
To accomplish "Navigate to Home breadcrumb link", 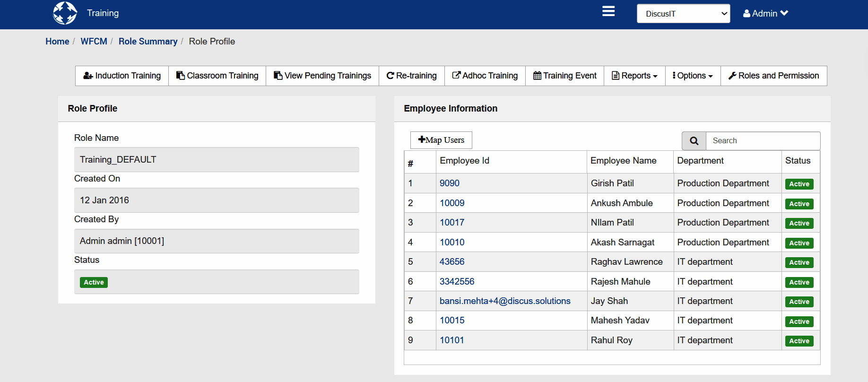I will pyautogui.click(x=57, y=42).
